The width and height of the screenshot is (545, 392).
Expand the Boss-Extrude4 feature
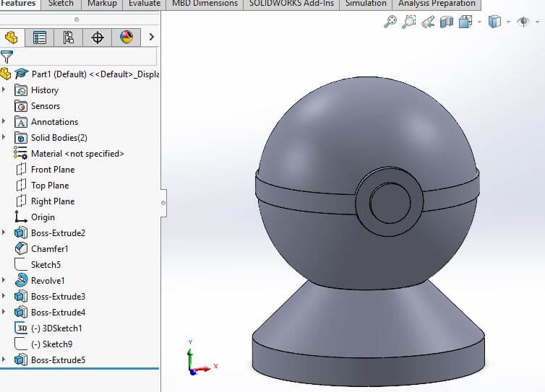[x=4, y=312]
